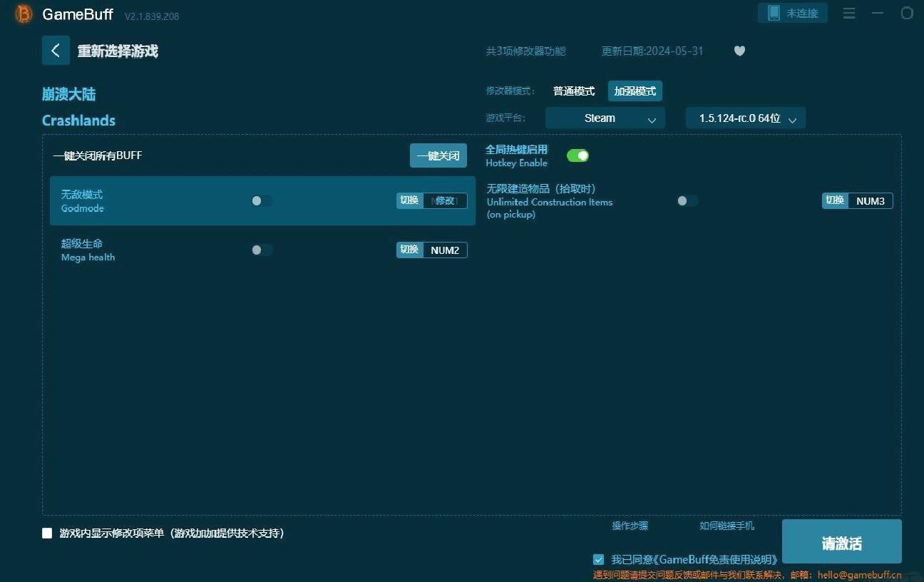The height and width of the screenshot is (582, 924).
Task: Disable the global Hotkey Enable switch
Action: pos(577,155)
